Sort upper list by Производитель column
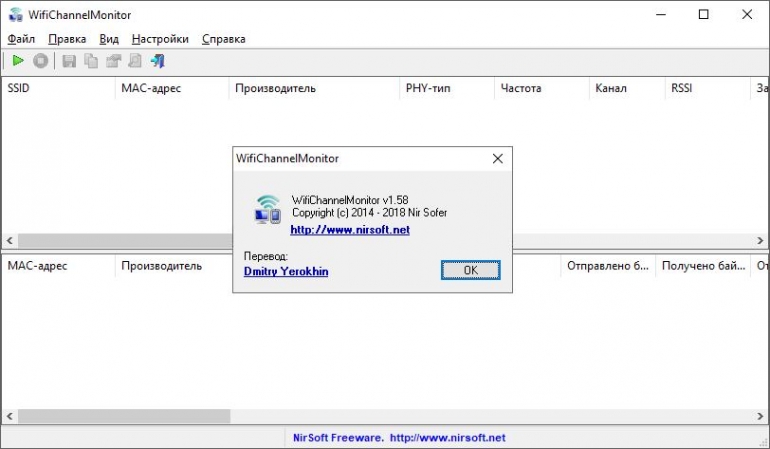Image resolution: width=770 pixels, height=449 pixels. tap(314, 88)
